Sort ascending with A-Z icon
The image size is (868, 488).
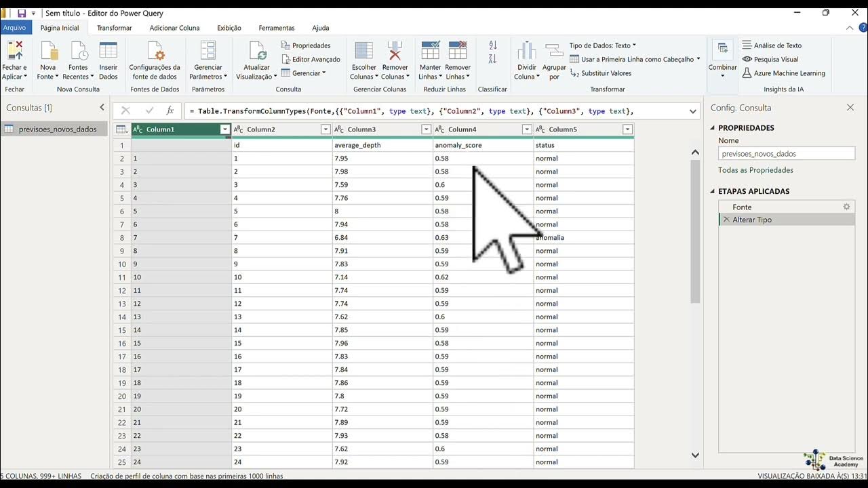pos(493,45)
